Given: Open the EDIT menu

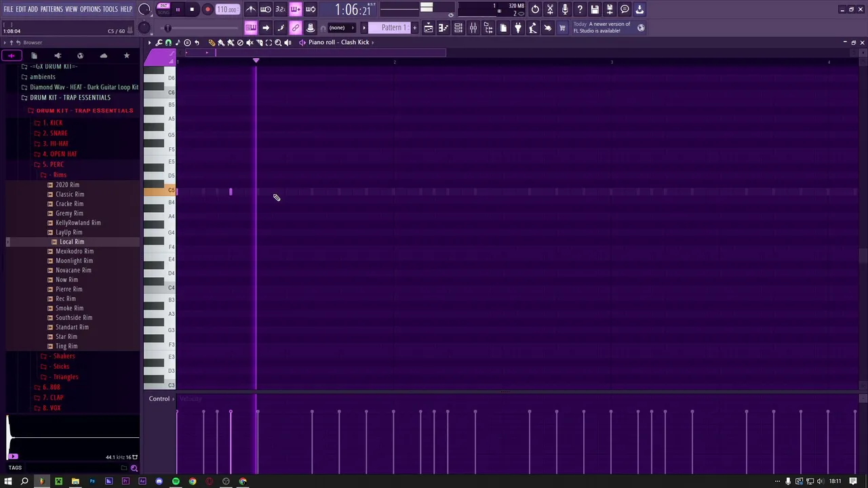Looking at the screenshot, I should click(x=21, y=9).
